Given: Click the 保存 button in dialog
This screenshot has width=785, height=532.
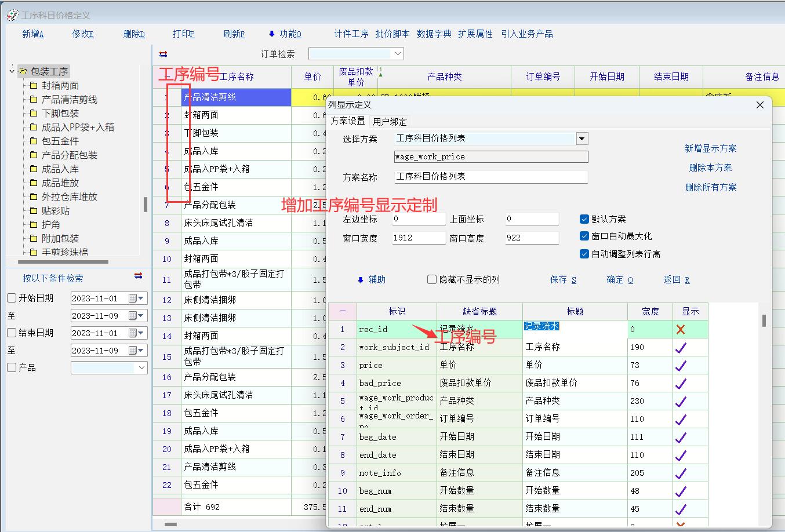Looking at the screenshot, I should point(562,280).
